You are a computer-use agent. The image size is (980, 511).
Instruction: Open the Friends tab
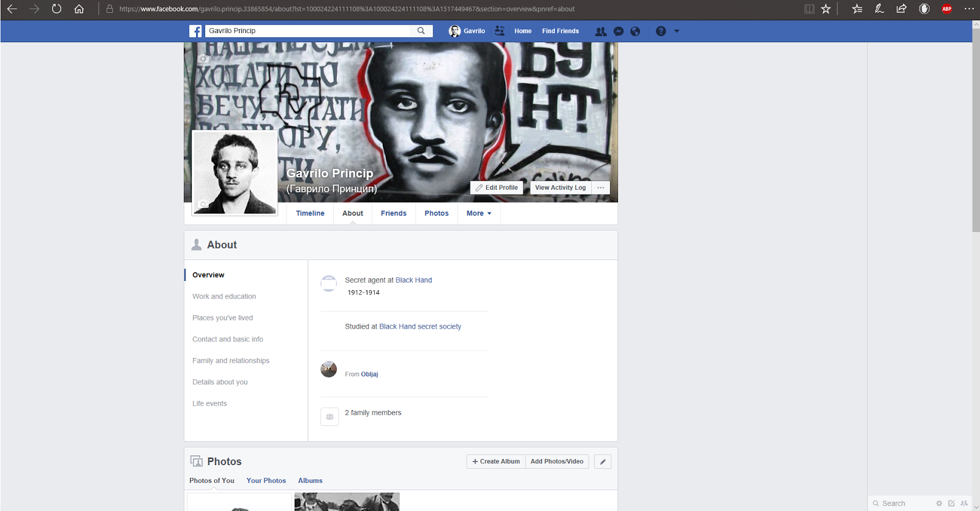[x=394, y=214]
